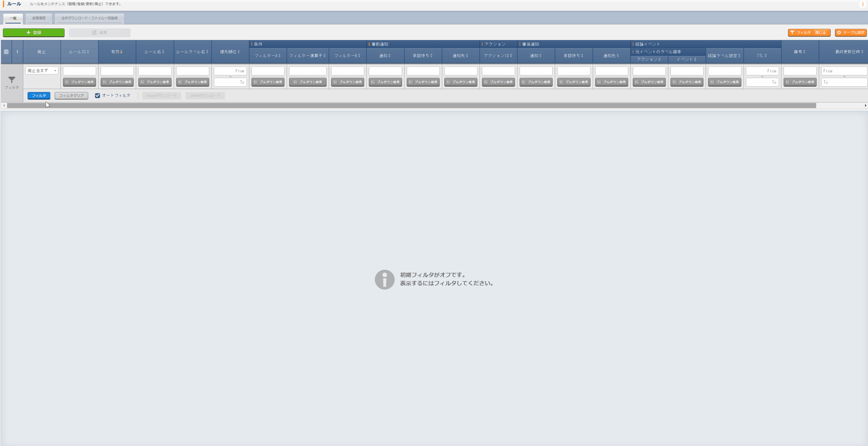The width and height of the screenshot is (868, 446).
Task: Switch to the 変更履歴 tab
Action: coord(39,18)
